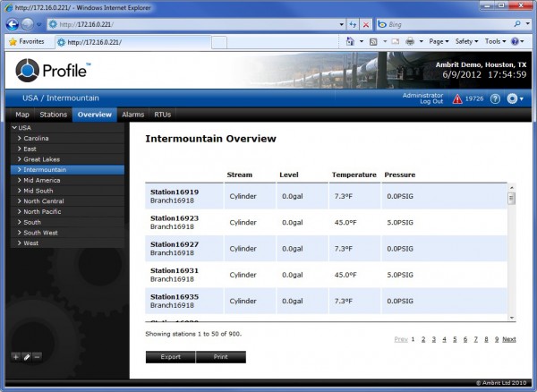Switch to the RTUs tab
This screenshot has width=537, height=392.
[162, 115]
